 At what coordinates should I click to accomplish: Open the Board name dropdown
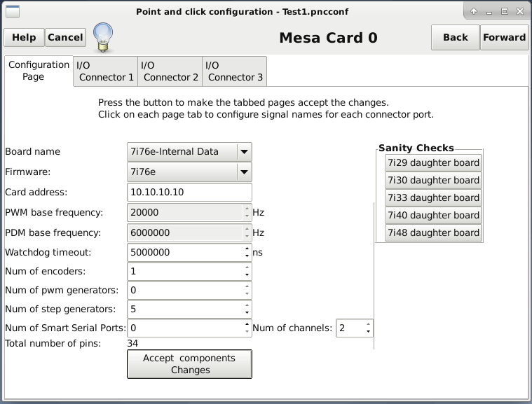(189, 151)
